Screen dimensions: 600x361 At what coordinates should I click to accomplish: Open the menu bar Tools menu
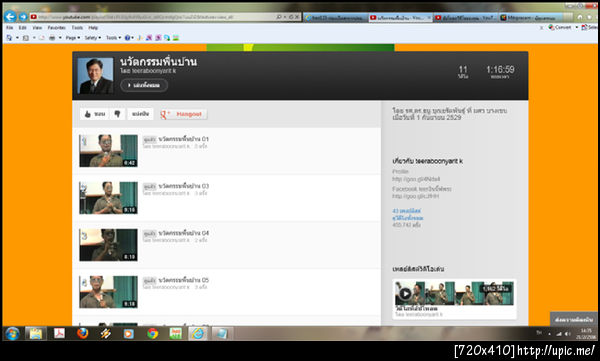click(77, 28)
